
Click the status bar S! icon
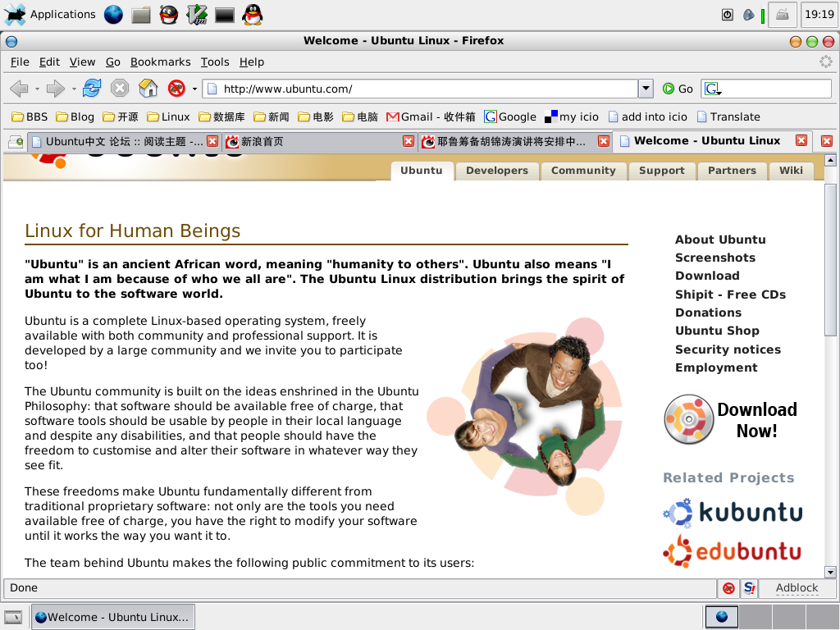coord(750,587)
